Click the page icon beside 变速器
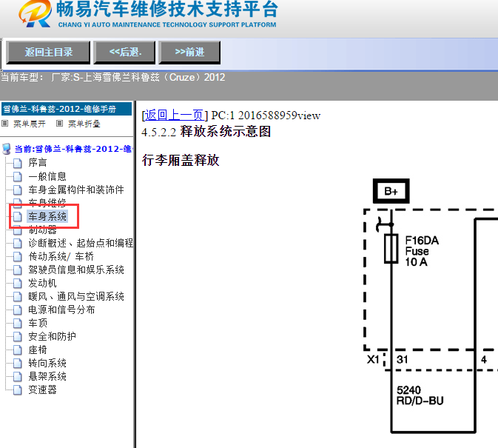The width and height of the screenshot is (498, 448). [x=18, y=390]
